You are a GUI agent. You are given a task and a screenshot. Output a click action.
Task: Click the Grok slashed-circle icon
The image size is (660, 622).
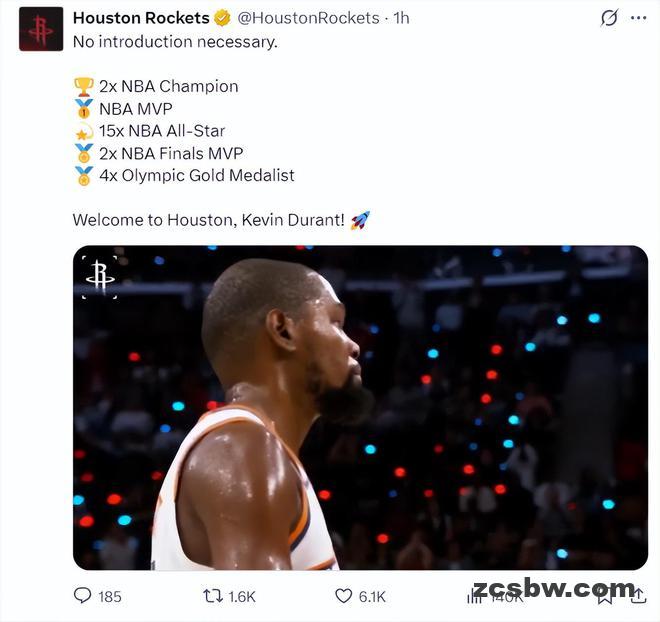[609, 18]
